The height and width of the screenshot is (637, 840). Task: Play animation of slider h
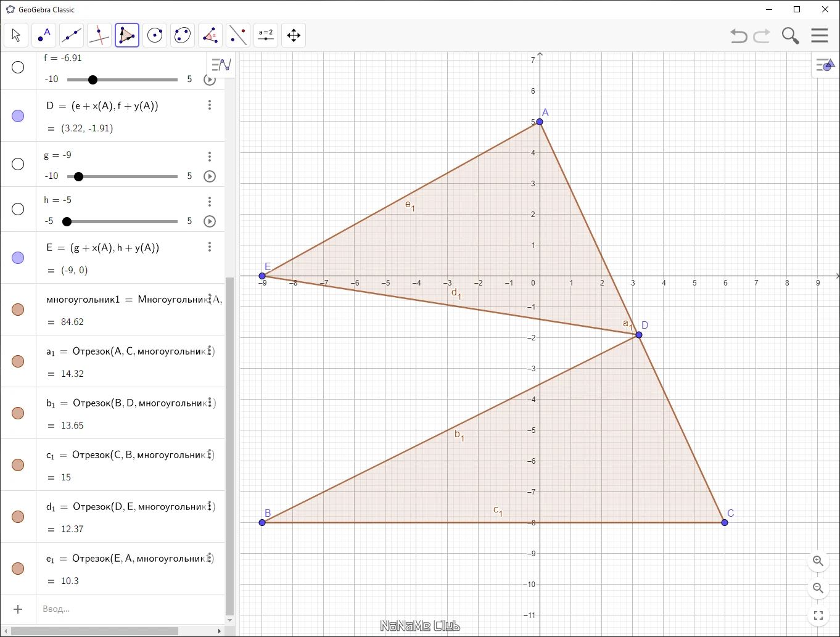tap(210, 221)
